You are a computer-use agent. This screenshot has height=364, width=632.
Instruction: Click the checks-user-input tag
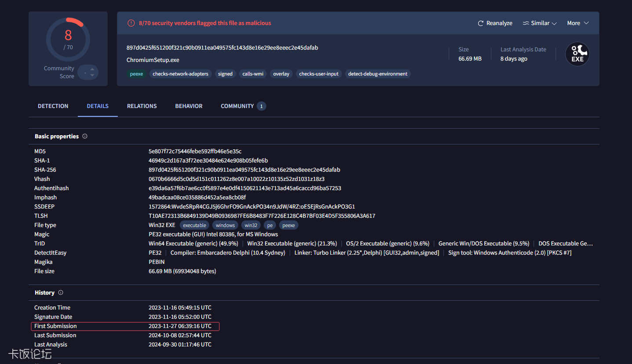point(319,74)
